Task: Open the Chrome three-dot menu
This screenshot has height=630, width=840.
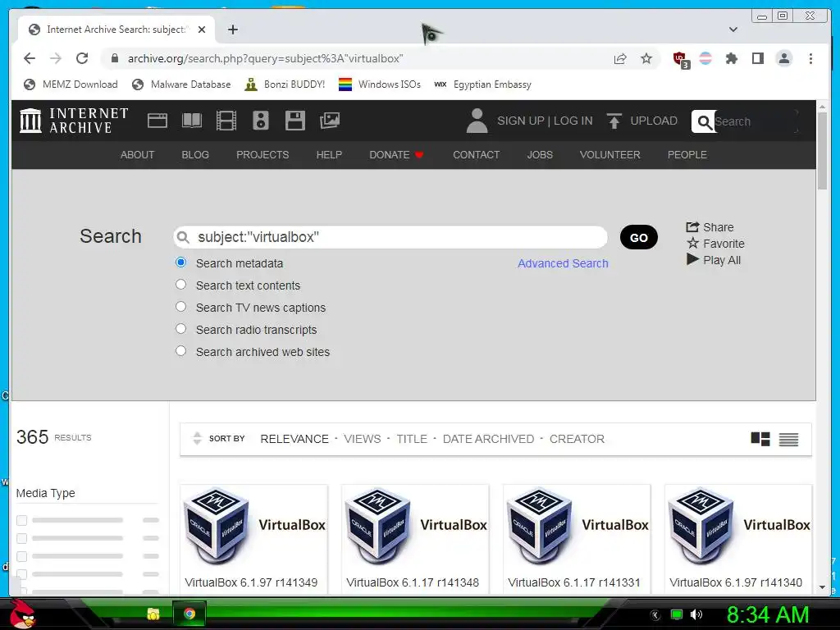Action: (810, 58)
